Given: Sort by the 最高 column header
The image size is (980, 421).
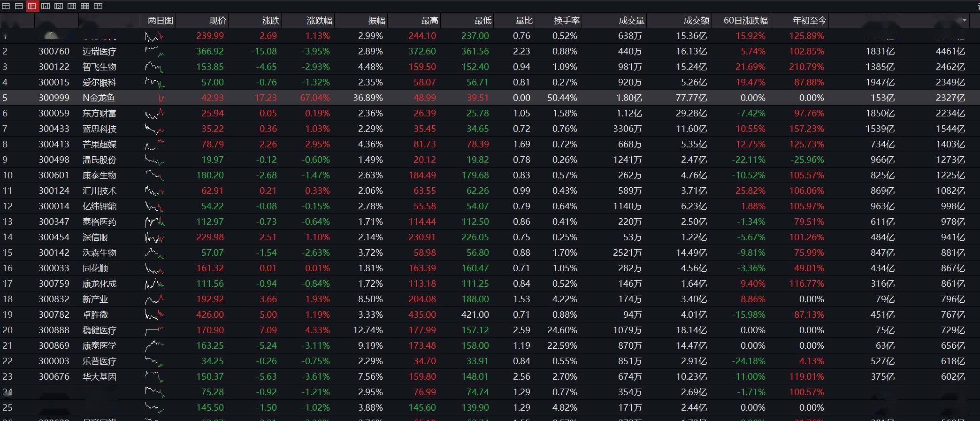Looking at the screenshot, I should 430,20.
